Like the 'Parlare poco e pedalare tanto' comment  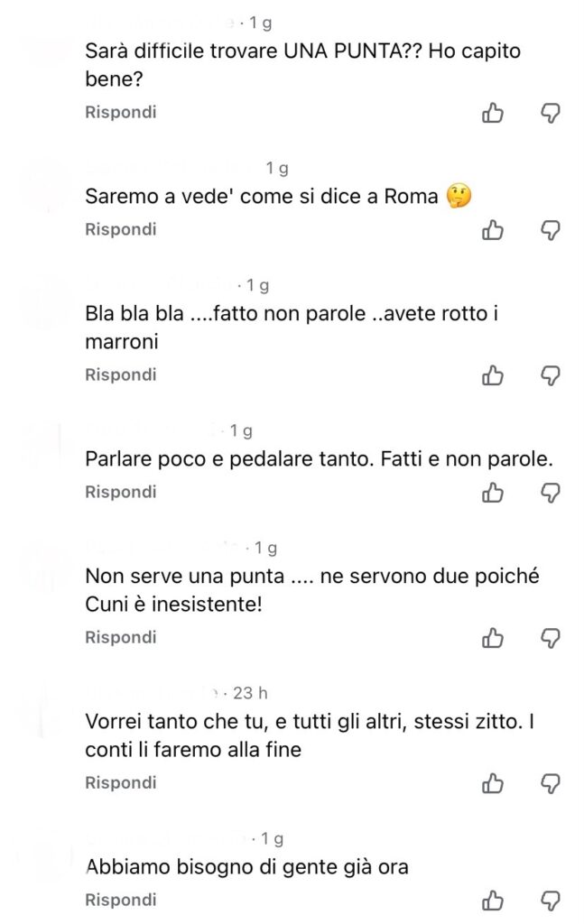click(493, 492)
